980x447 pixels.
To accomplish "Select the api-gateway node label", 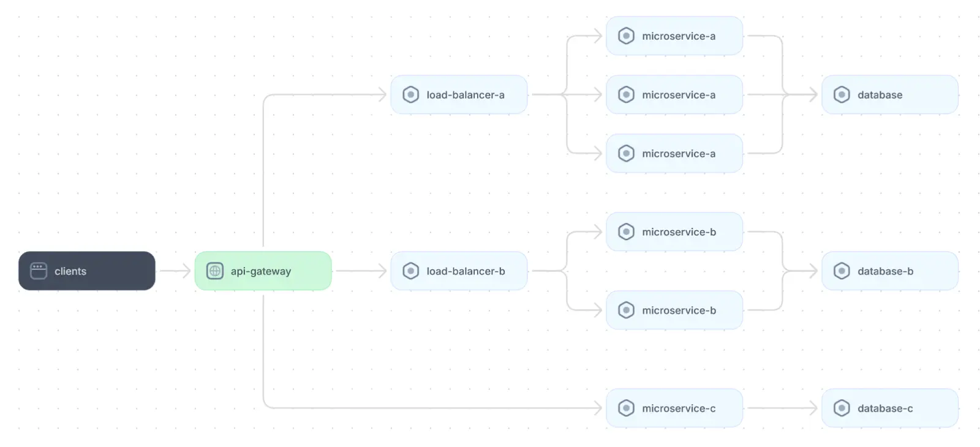I will 260,271.
